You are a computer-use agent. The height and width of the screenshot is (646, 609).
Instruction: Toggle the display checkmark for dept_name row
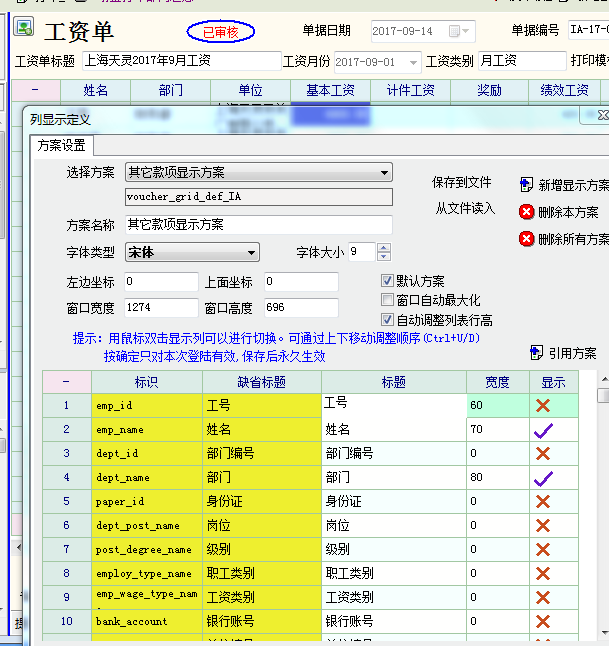click(x=544, y=478)
